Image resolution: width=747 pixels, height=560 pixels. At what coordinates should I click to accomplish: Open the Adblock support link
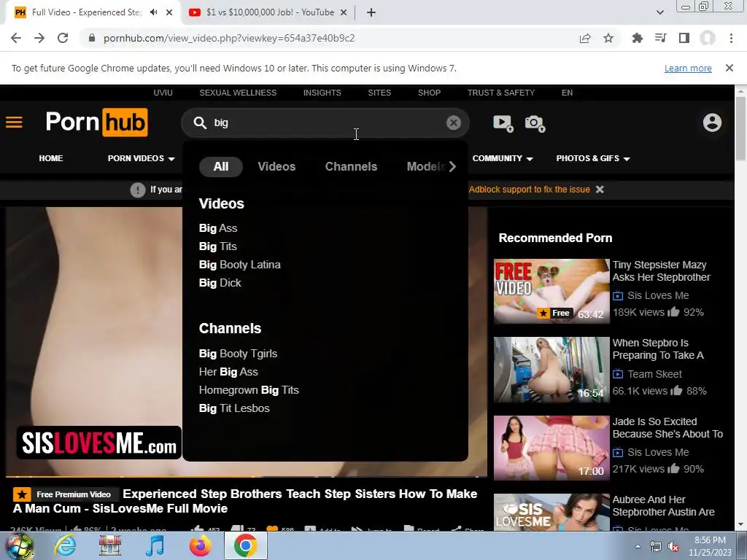[x=530, y=190]
